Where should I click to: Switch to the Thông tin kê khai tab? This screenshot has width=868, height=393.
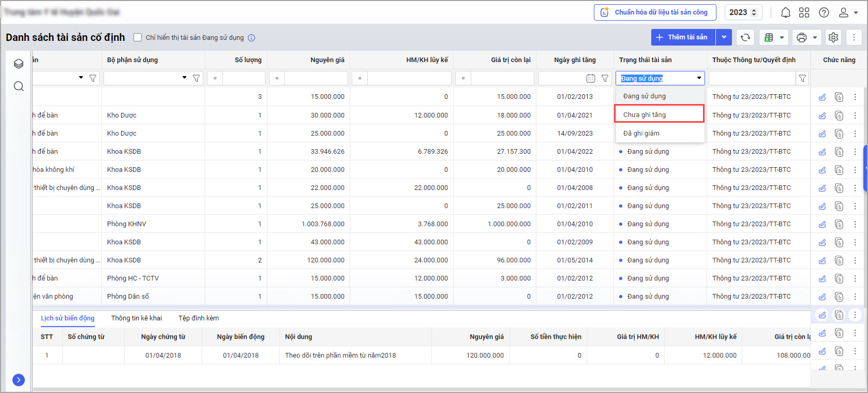point(136,318)
